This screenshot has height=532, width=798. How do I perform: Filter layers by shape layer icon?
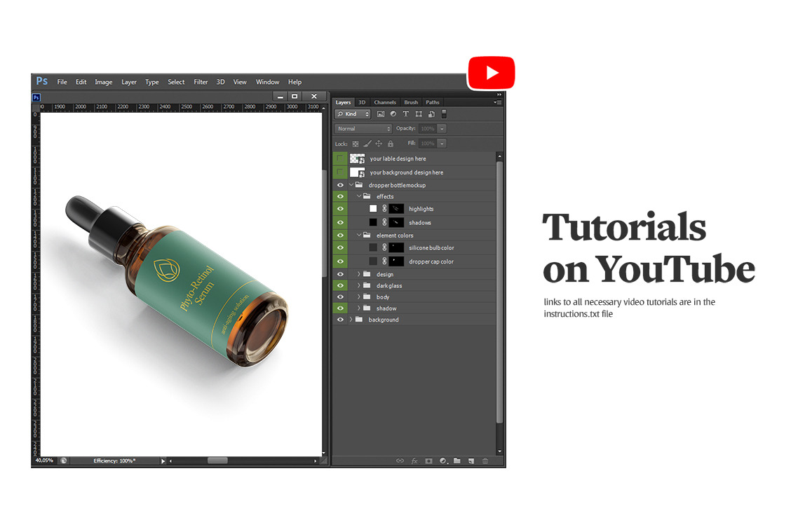(x=419, y=114)
